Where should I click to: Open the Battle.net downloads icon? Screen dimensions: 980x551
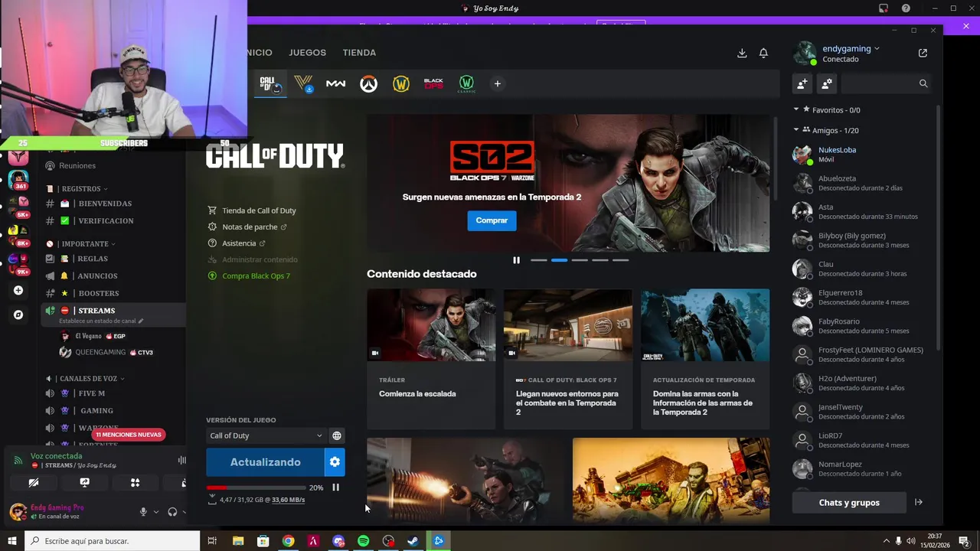(x=741, y=53)
